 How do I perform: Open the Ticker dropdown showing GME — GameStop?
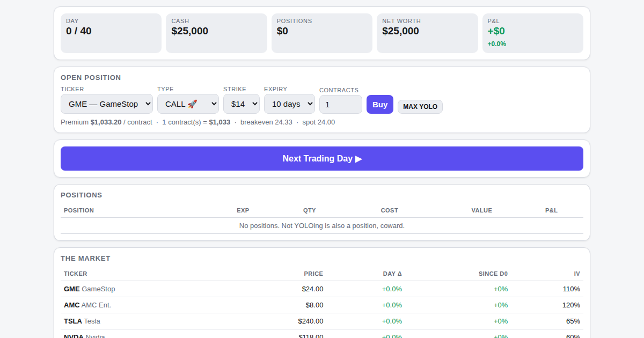(107, 104)
